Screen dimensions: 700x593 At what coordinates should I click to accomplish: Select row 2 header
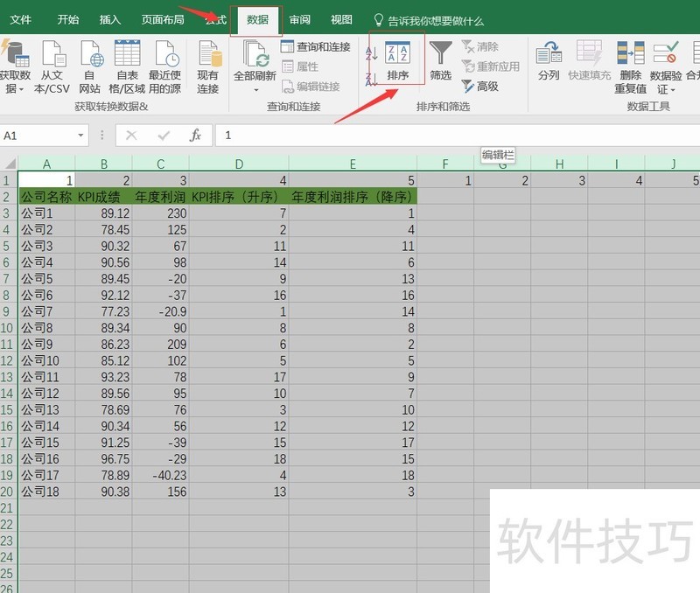pyautogui.click(x=8, y=197)
